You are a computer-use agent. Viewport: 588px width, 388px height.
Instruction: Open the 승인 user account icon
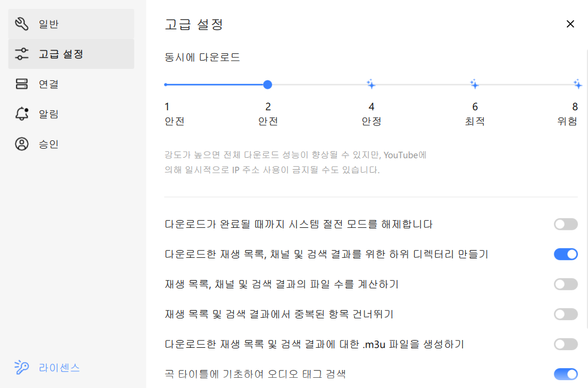tap(22, 144)
